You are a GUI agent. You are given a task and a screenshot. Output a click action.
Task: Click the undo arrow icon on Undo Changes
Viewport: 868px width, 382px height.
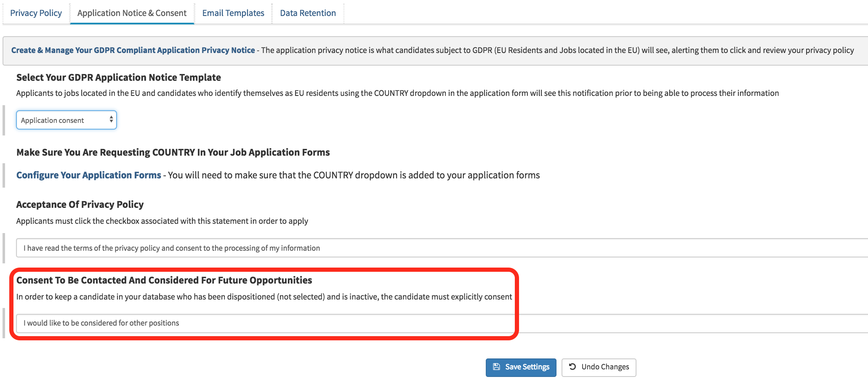tap(572, 366)
